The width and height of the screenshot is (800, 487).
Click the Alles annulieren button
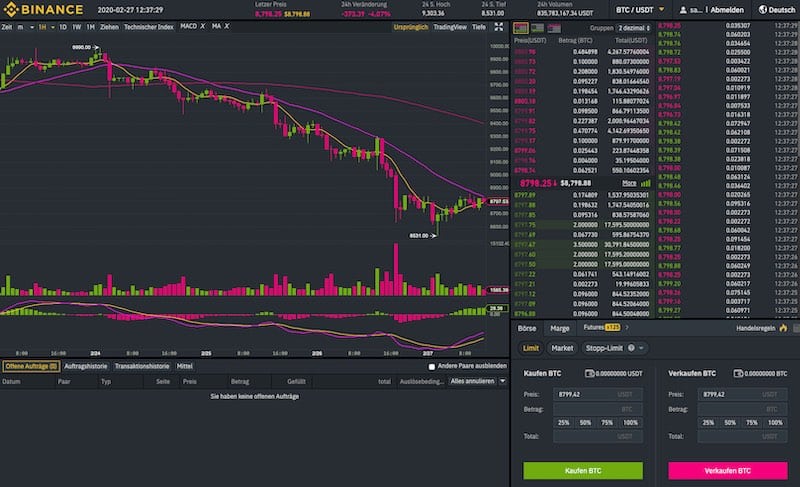click(472, 381)
